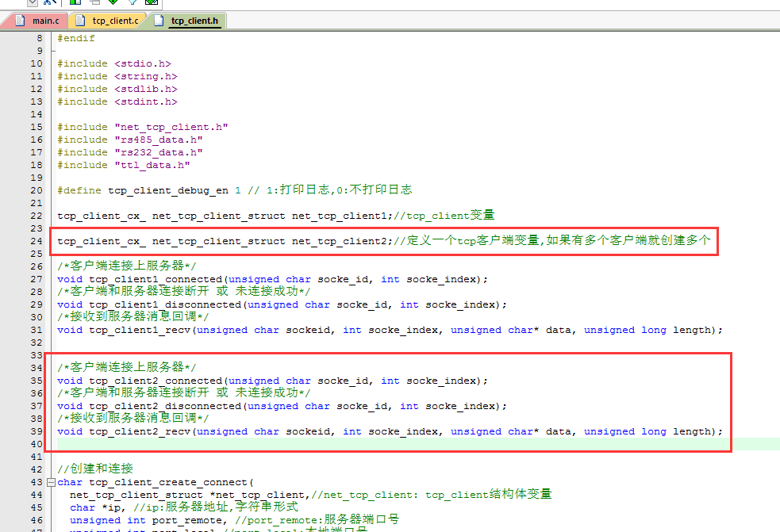780x532 pixels.
Task: Click the "rs485_data.h" include string
Action: pos(158,140)
